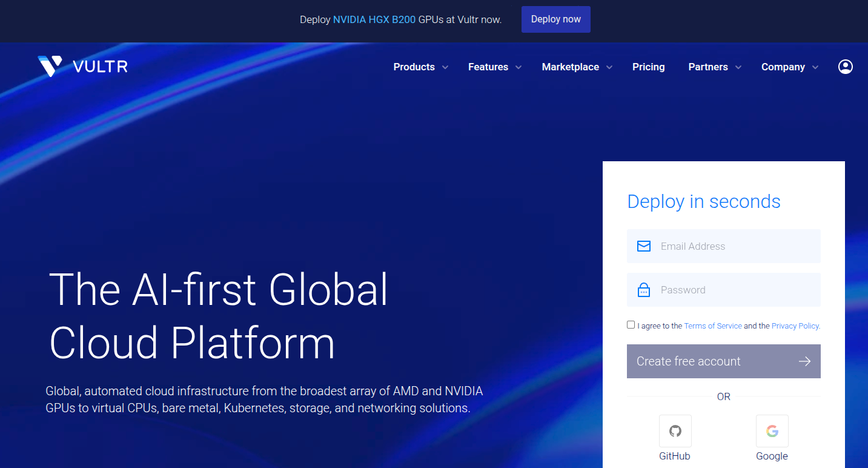Tick the Terms of Service agreement checkbox
868x468 pixels.
[x=631, y=325]
